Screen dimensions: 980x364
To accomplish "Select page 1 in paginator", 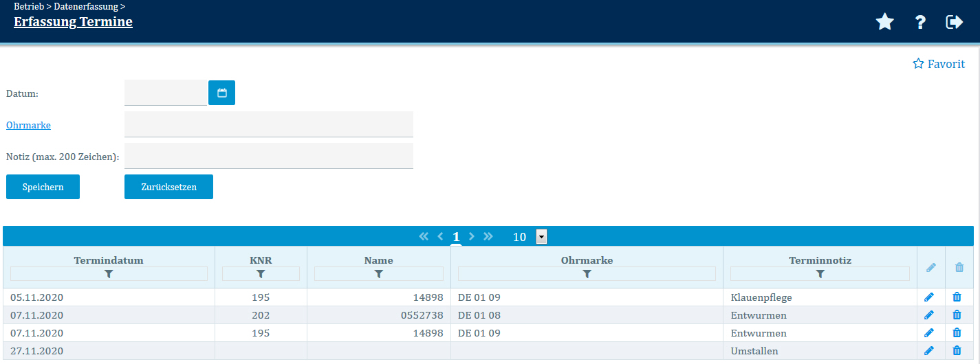I will (456, 237).
